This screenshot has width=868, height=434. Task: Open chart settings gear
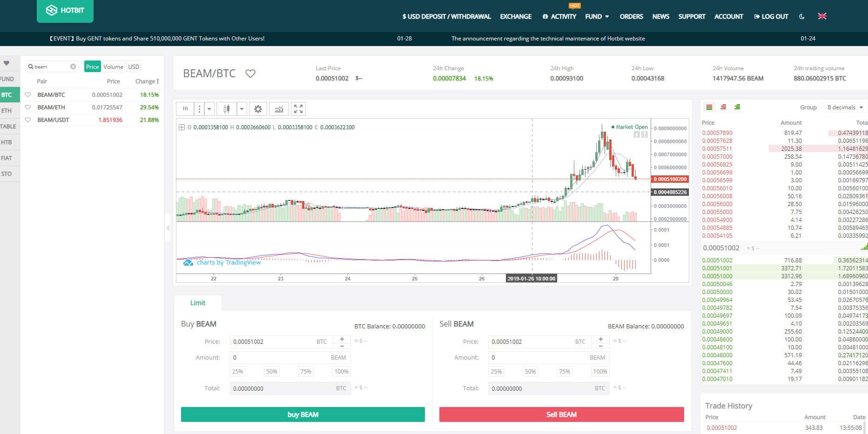pos(258,109)
